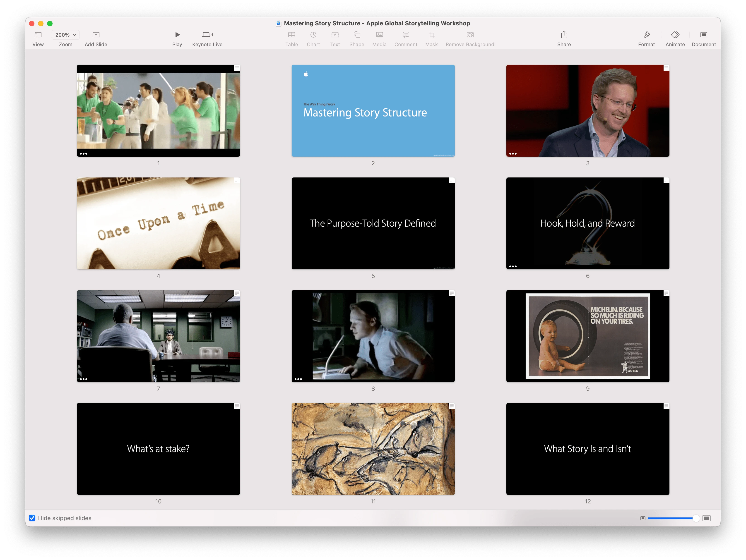The height and width of the screenshot is (560, 746).
Task: Select the Michelin ad slide
Action: pos(588,336)
